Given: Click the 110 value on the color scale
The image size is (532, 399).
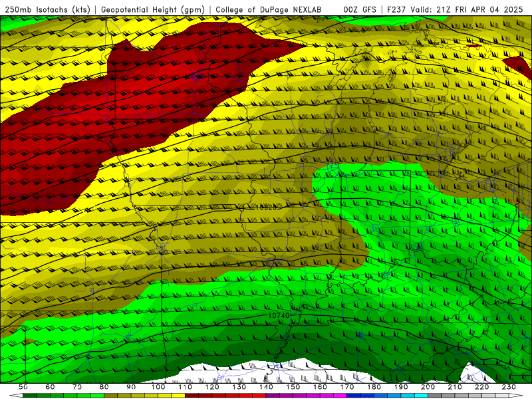Looking at the screenshot, I should (x=185, y=387).
